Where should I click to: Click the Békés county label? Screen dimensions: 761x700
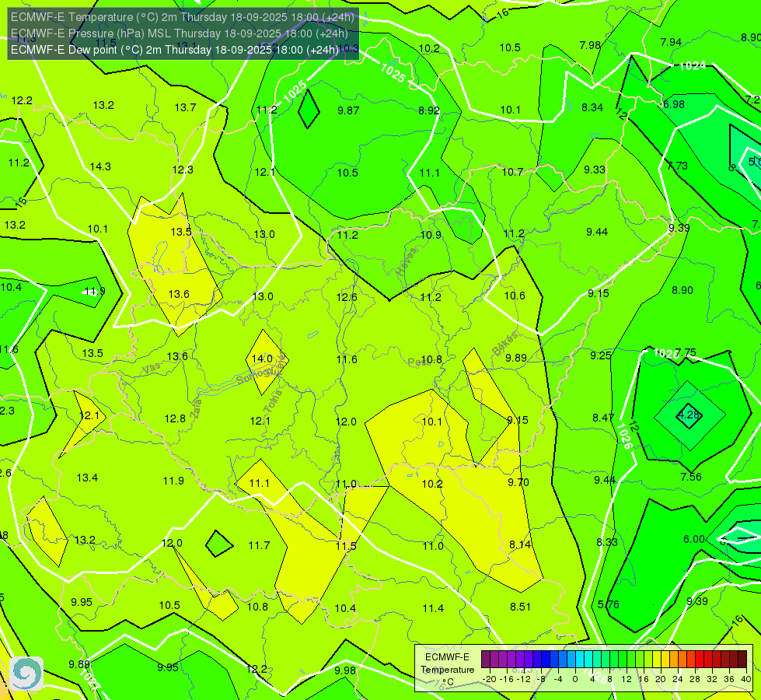tap(504, 344)
